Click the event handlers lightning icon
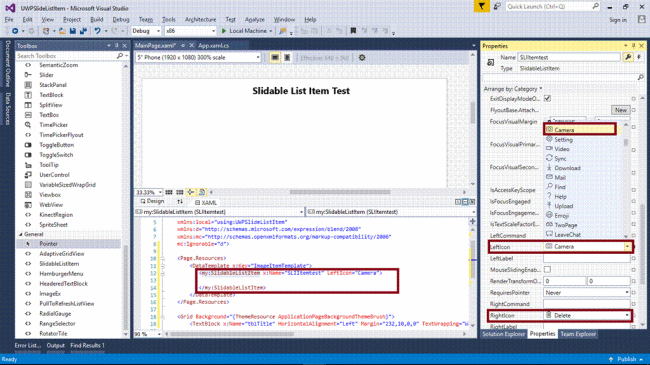Image resolution: width=650 pixels, height=365 pixels. click(639, 58)
